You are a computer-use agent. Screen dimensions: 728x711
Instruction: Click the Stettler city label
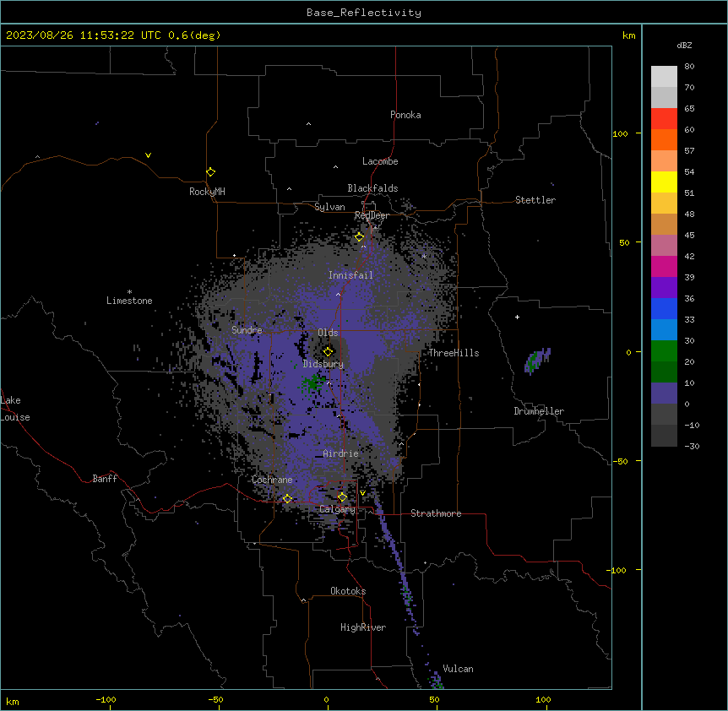pos(535,200)
